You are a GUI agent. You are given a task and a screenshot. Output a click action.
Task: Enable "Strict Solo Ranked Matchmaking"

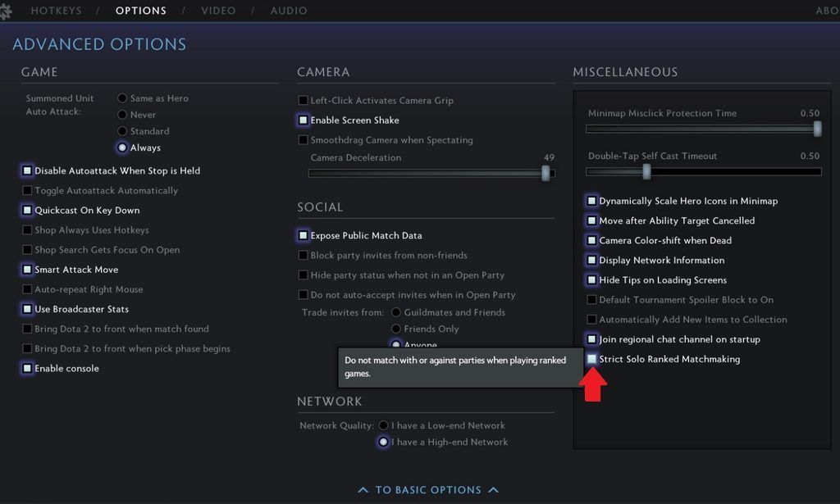point(592,359)
